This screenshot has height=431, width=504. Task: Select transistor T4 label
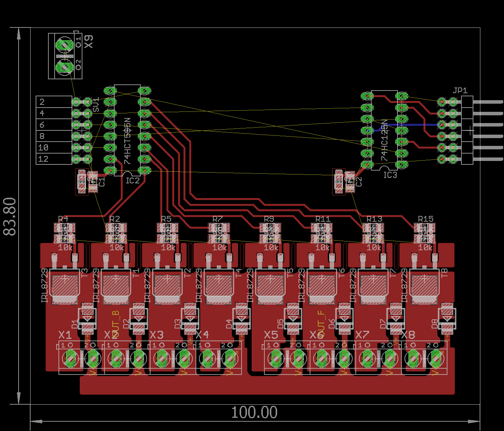pos(238,273)
